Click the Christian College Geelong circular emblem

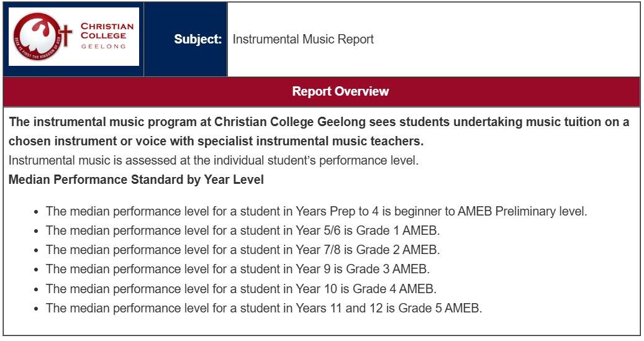37,37
